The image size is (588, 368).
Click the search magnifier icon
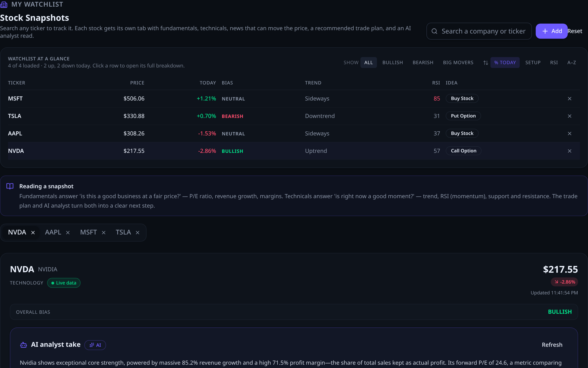(x=434, y=31)
